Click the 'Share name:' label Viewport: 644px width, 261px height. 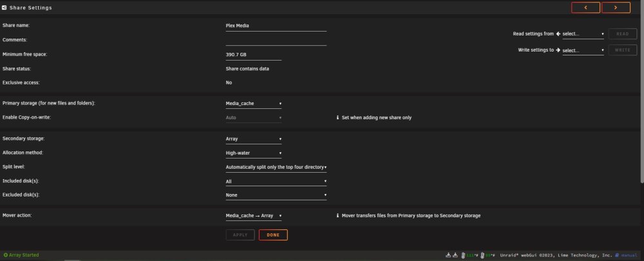point(16,26)
